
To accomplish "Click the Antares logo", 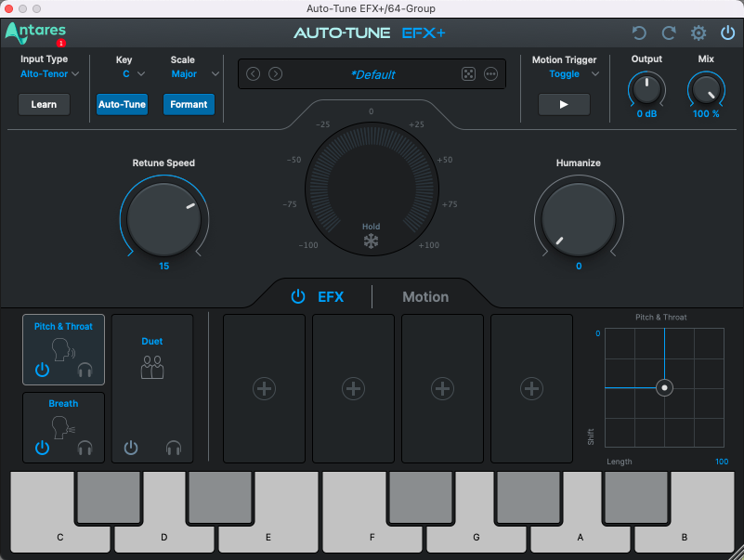I will click(x=35, y=33).
